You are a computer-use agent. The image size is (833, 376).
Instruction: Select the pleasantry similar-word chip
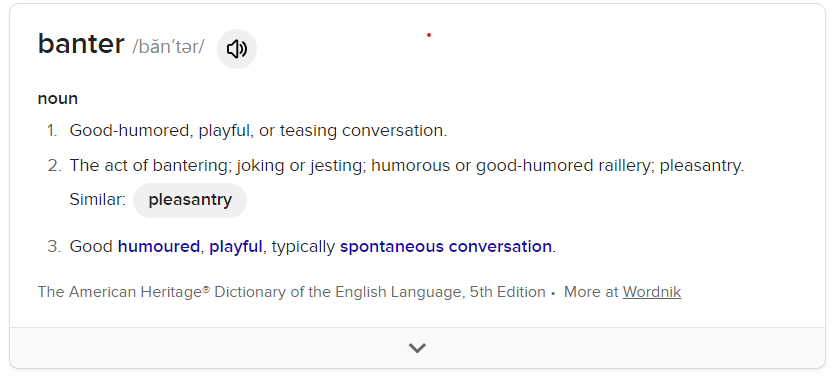click(x=190, y=200)
